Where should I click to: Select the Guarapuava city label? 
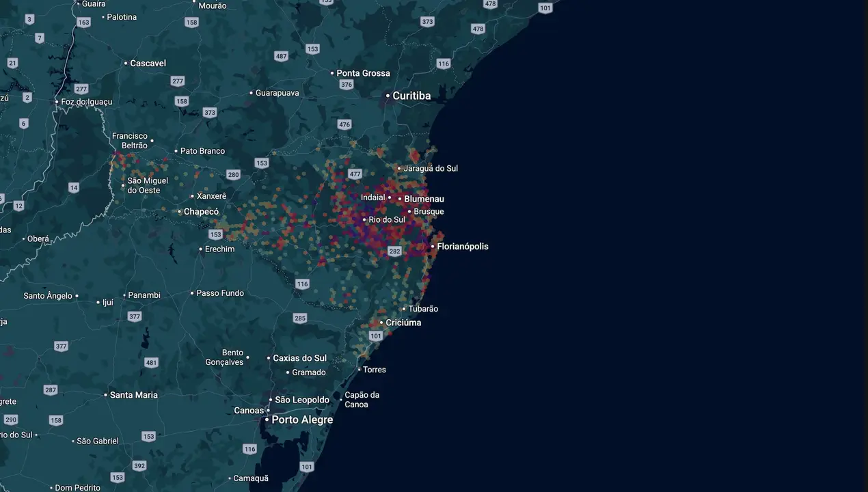277,93
